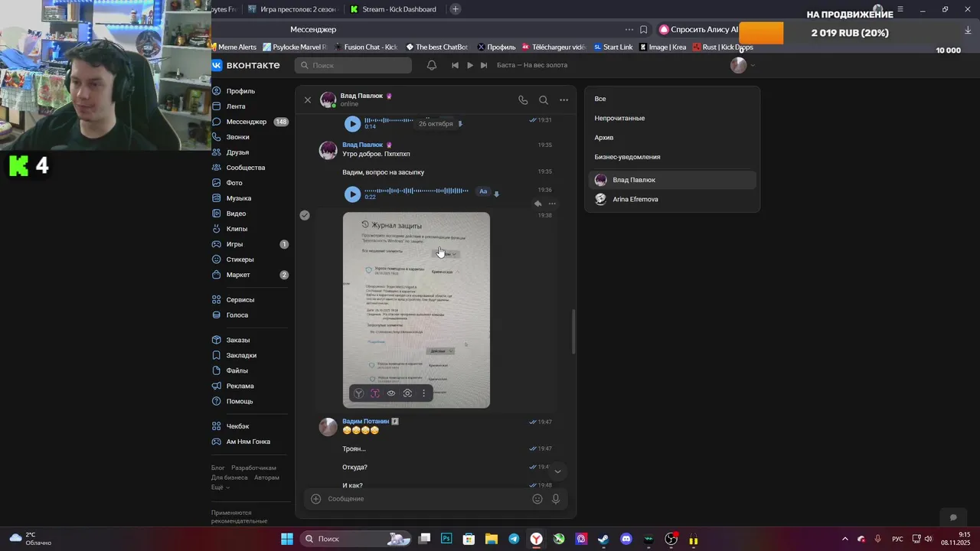Open Закладки bookmarks
Screen dimensions: 980x551
241,355
